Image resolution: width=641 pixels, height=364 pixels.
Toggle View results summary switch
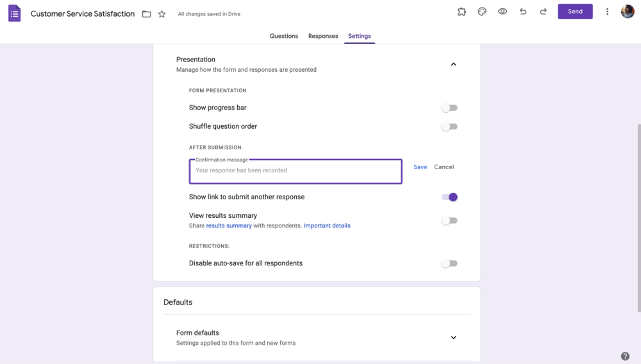[449, 220]
